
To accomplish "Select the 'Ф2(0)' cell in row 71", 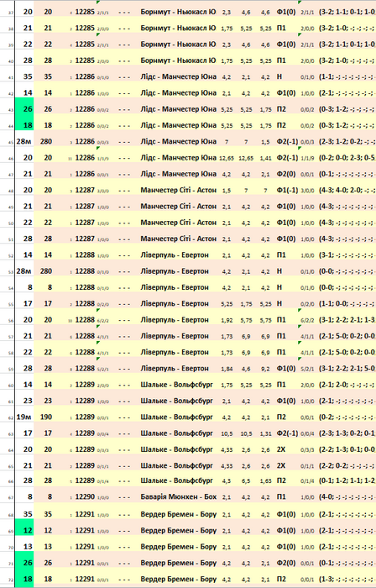I will pyautogui.click(x=286, y=563).
